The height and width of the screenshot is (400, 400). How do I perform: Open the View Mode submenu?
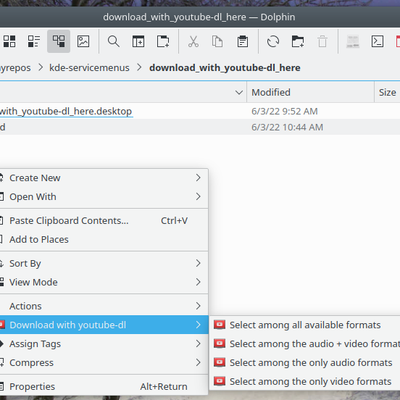104,282
